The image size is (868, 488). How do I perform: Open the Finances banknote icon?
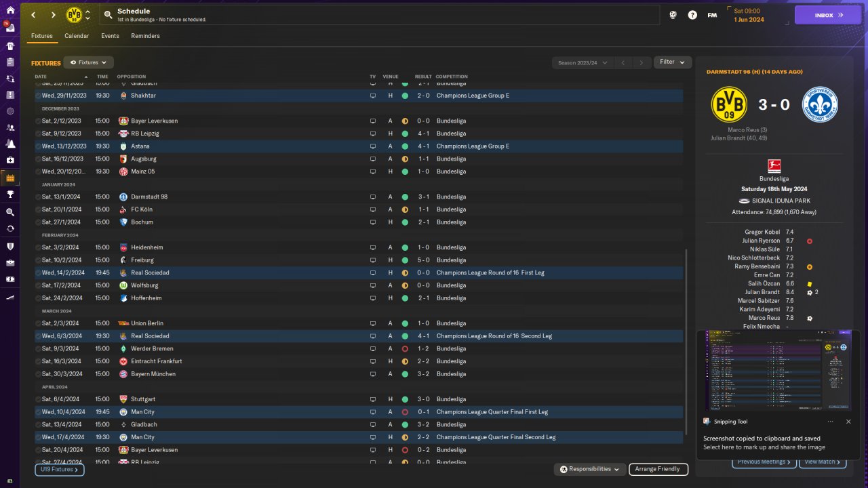[x=9, y=279]
